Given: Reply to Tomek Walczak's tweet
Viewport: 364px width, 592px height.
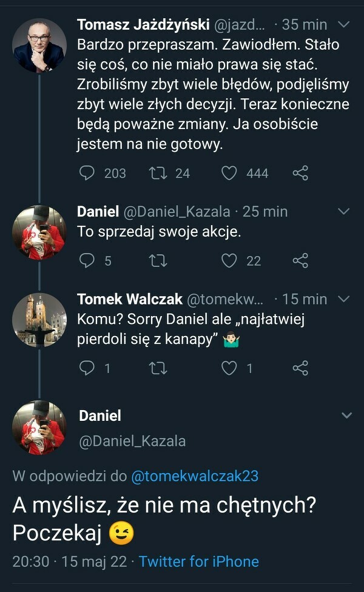Looking at the screenshot, I should tap(88, 368).
